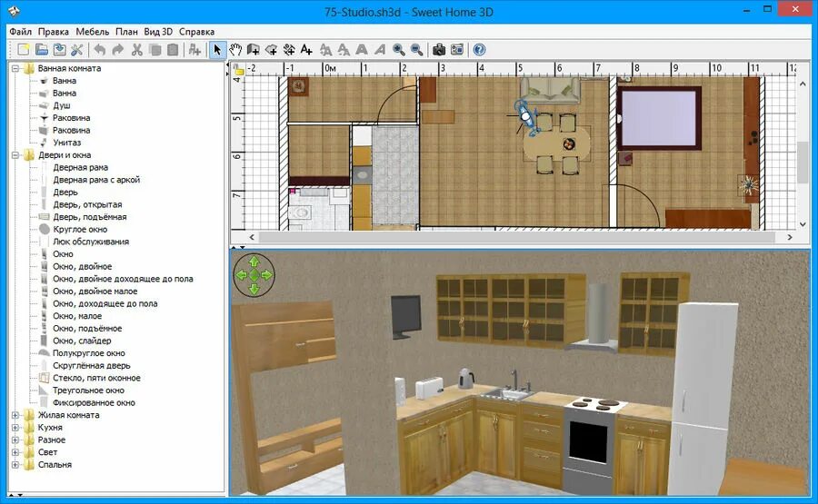Create a new home with toolbar icon
The image size is (818, 504).
tap(24, 50)
